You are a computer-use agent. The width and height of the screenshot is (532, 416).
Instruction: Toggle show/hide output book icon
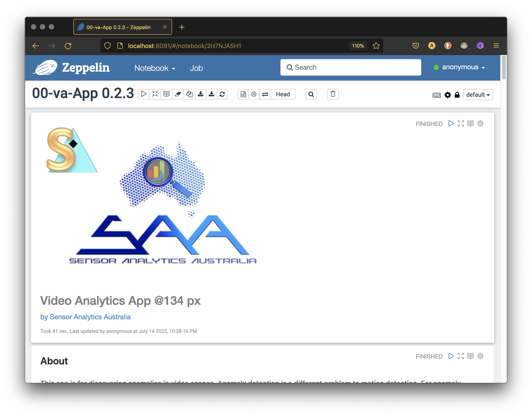tap(167, 94)
